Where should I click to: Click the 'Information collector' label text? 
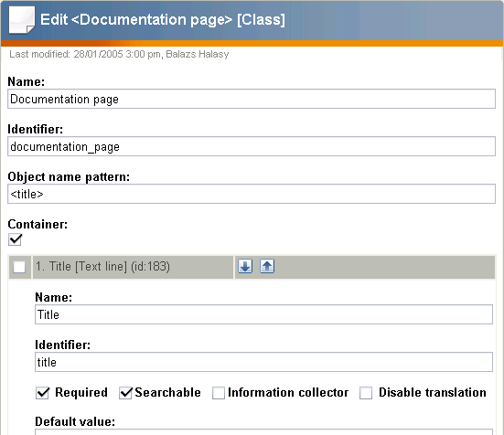tap(288, 393)
